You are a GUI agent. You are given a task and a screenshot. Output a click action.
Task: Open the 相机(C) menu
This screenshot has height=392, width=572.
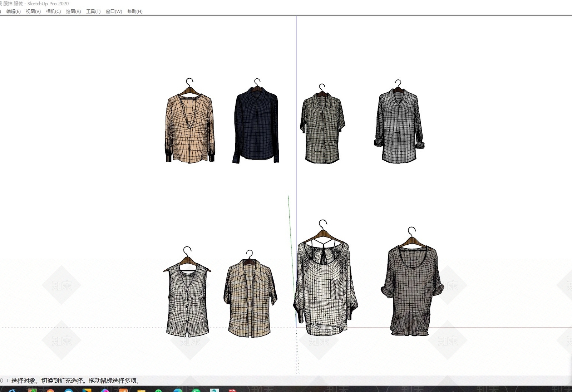53,11
